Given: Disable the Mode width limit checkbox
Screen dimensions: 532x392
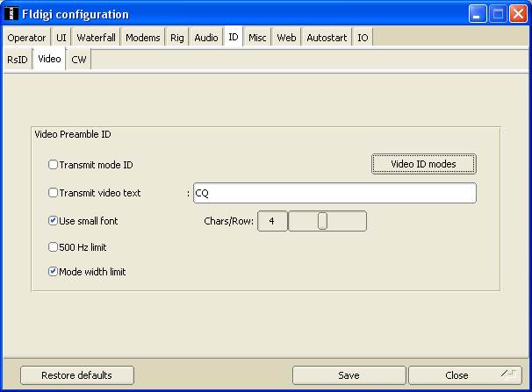Looking at the screenshot, I should coord(54,272).
